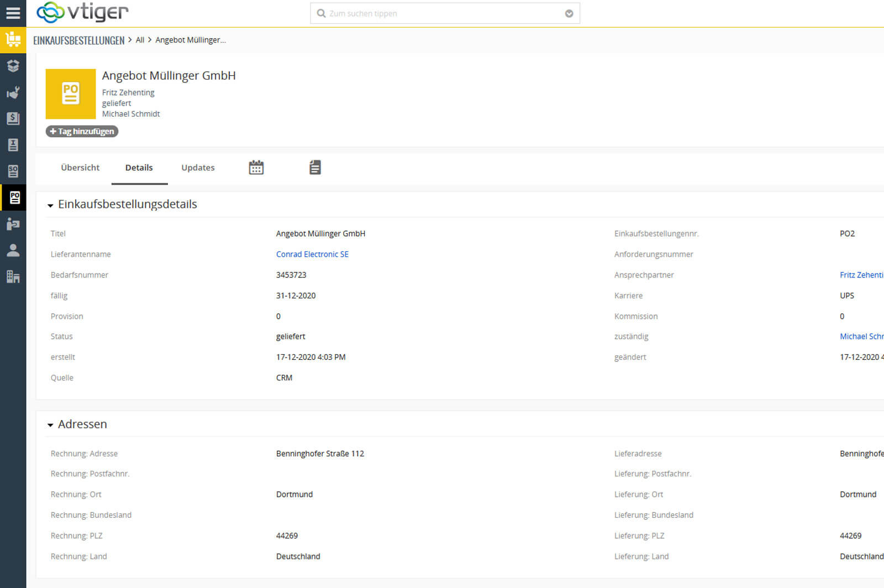Switch to the Übersicht tab
This screenshot has height=588, width=884.
pos(80,167)
